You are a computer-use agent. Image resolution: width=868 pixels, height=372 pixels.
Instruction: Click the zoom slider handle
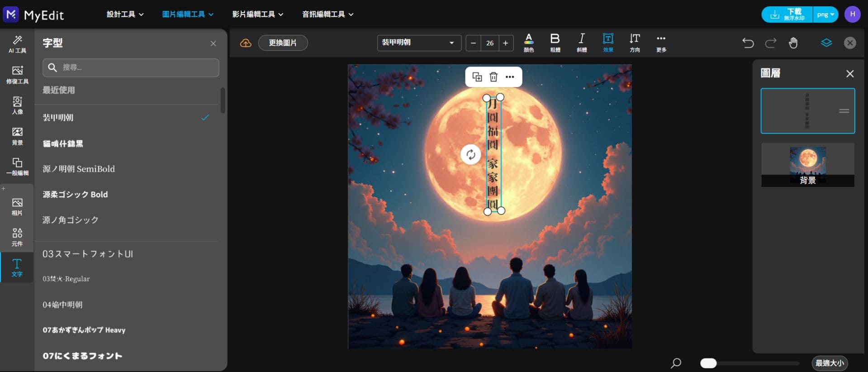coord(708,363)
